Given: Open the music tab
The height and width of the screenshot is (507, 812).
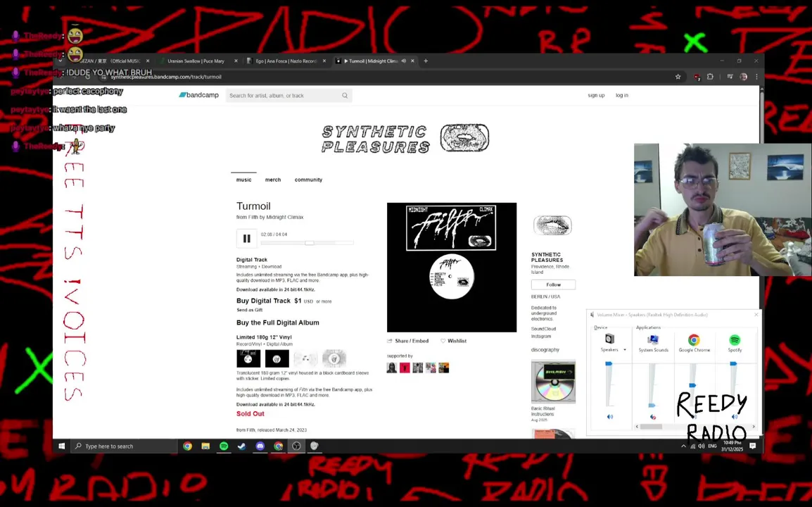Looking at the screenshot, I should [x=243, y=180].
